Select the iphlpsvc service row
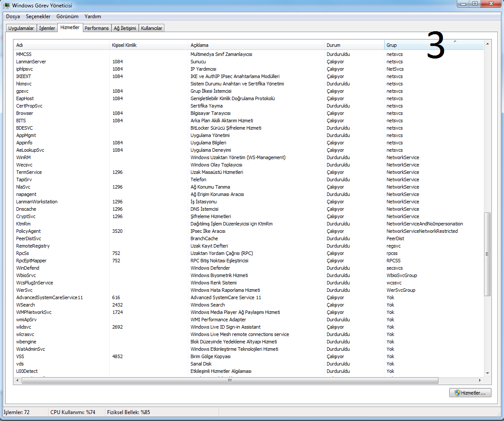This screenshot has height=421, width=504. tap(249, 69)
